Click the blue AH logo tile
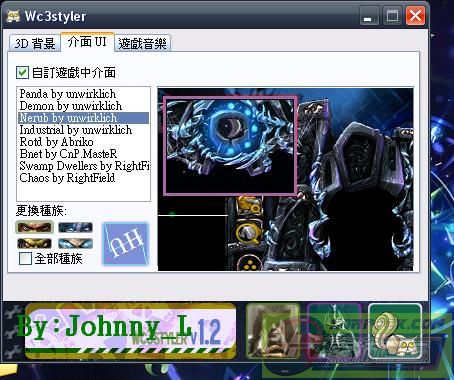Screen dimensions: 454x380 click(x=125, y=244)
